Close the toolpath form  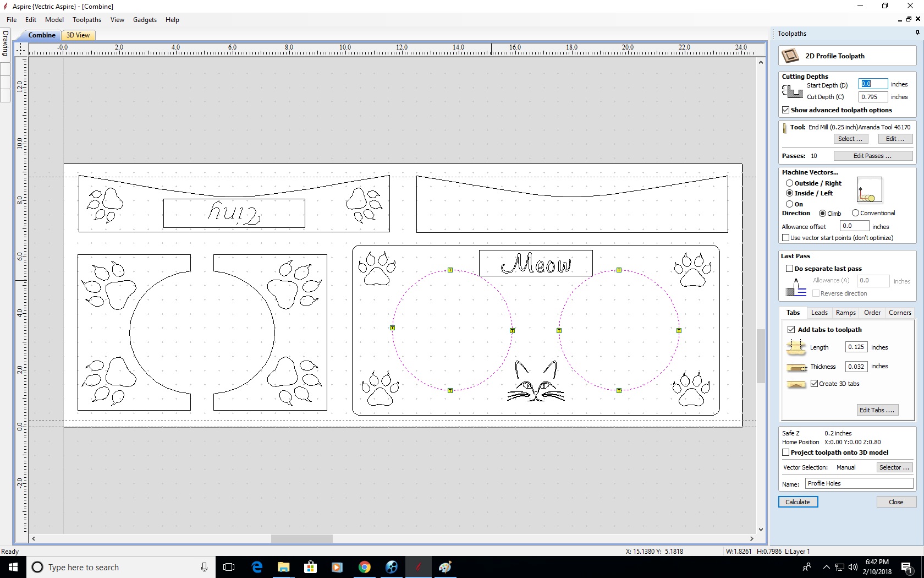(896, 502)
